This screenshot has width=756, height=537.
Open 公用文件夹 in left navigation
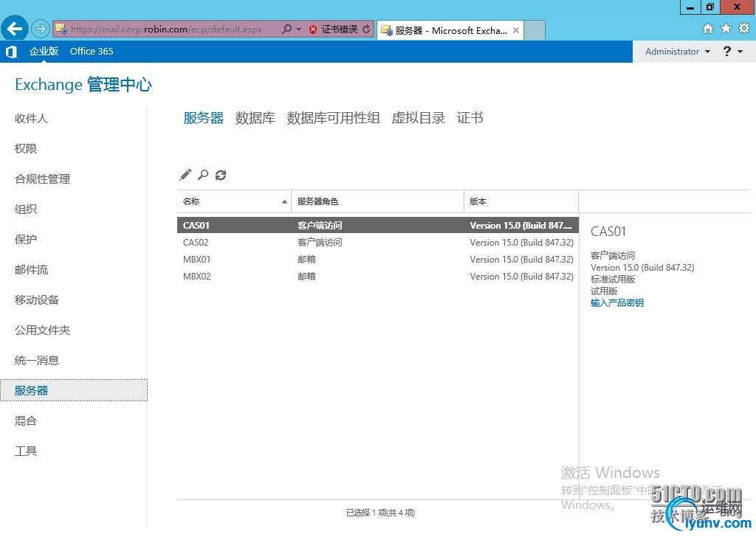click(42, 330)
